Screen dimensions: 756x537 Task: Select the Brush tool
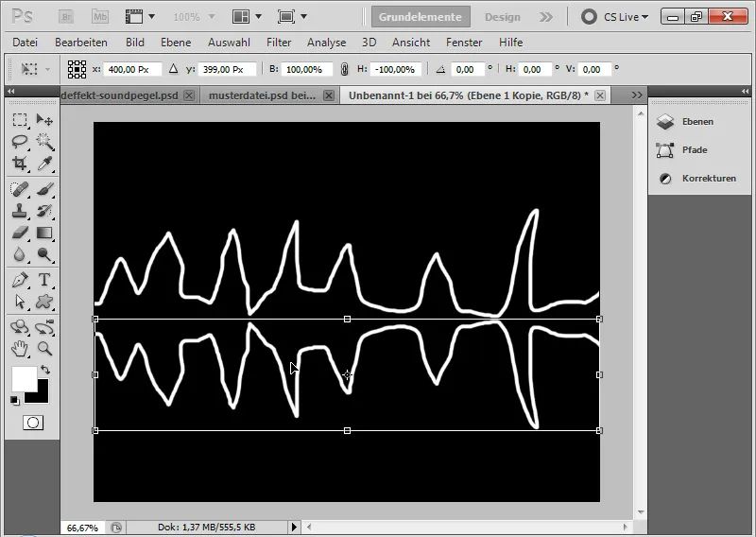coord(44,189)
